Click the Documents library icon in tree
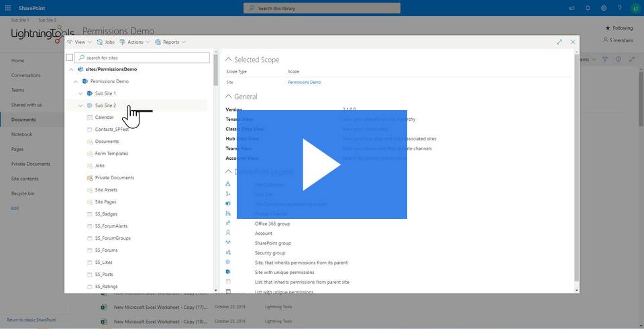The width and height of the screenshot is (644, 329). coord(90,142)
